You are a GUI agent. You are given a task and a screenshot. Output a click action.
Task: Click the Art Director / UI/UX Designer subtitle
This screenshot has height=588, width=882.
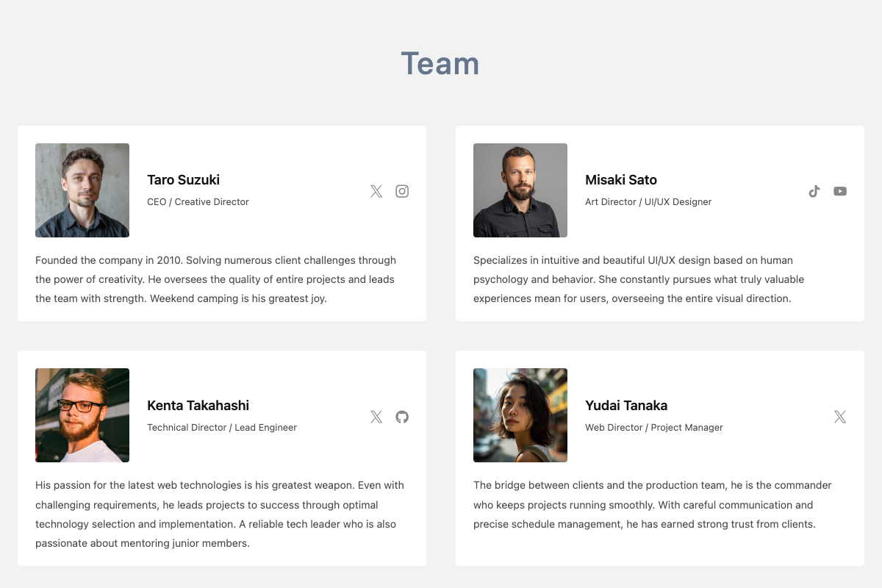[648, 201]
